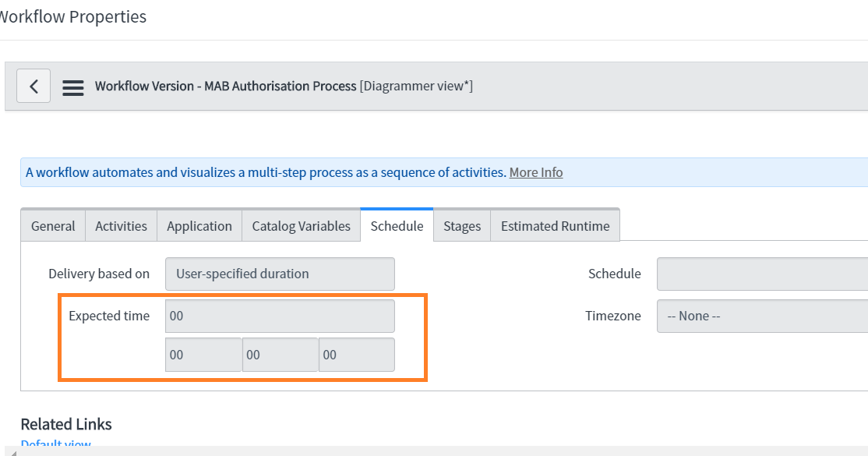Open the Activities tab
Viewport: 868px width, 456px height.
(121, 226)
